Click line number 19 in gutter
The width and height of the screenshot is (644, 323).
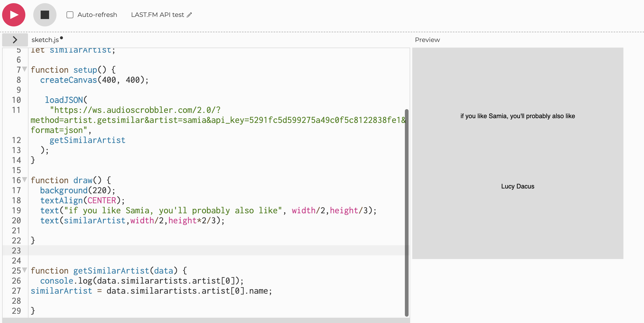tap(16, 210)
